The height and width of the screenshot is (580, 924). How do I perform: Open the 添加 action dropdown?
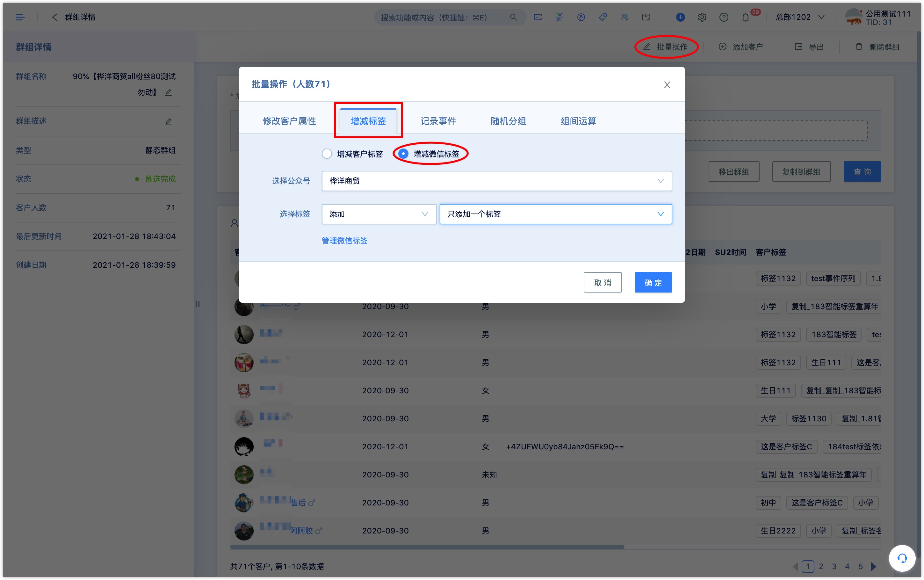click(379, 214)
